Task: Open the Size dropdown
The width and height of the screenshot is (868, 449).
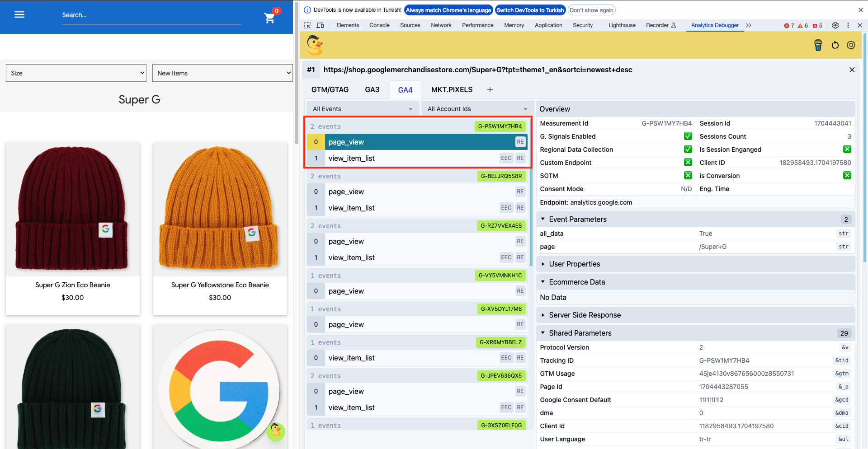Action: pos(76,73)
